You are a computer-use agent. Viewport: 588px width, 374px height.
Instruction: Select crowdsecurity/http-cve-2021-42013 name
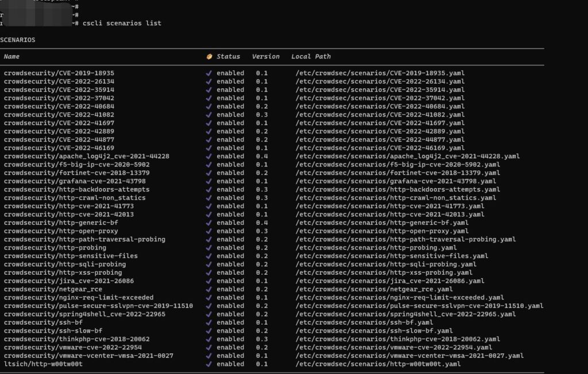point(69,215)
